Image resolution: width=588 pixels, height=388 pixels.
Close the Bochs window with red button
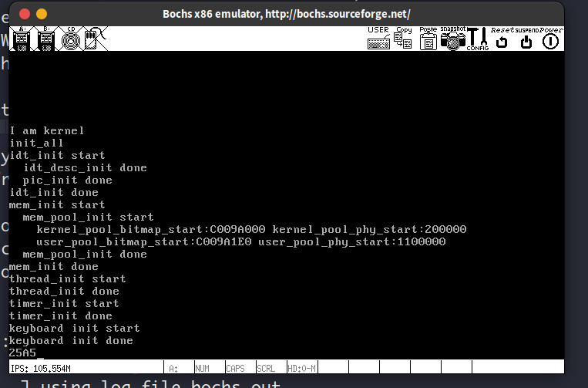point(25,14)
